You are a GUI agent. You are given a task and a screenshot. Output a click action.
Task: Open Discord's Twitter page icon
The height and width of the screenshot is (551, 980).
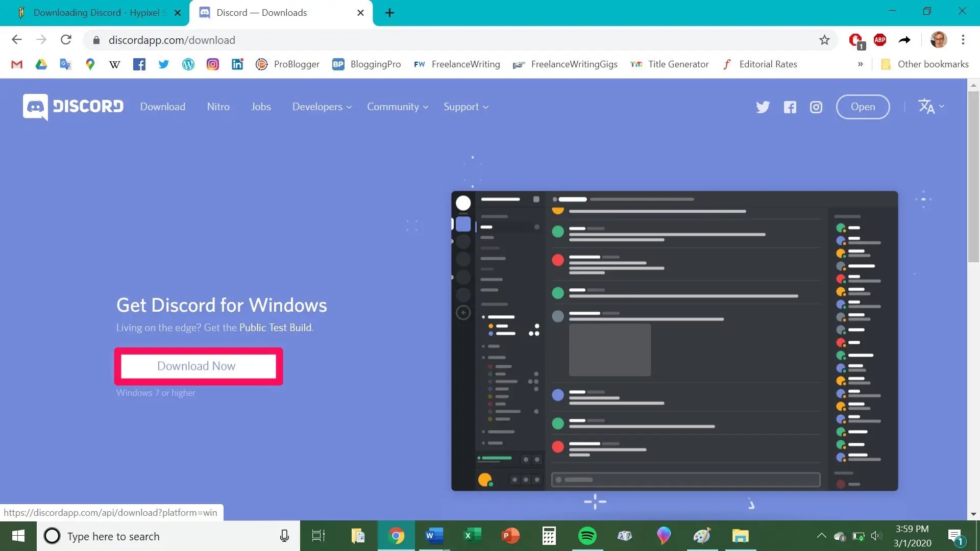763,107
